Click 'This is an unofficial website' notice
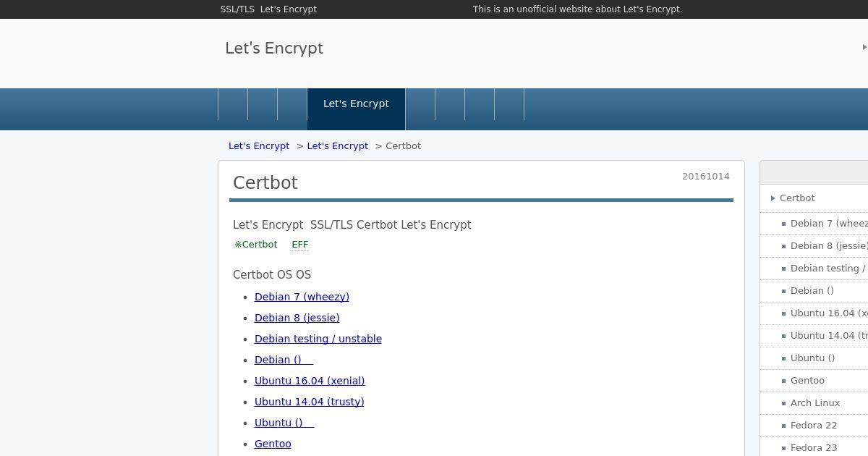Screen dimensions: 868x456 [577, 9]
